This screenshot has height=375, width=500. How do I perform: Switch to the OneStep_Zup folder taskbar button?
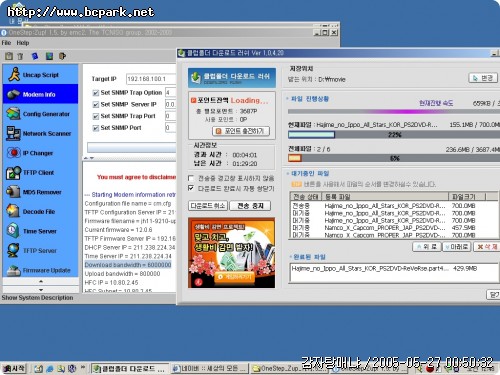pos(290,369)
